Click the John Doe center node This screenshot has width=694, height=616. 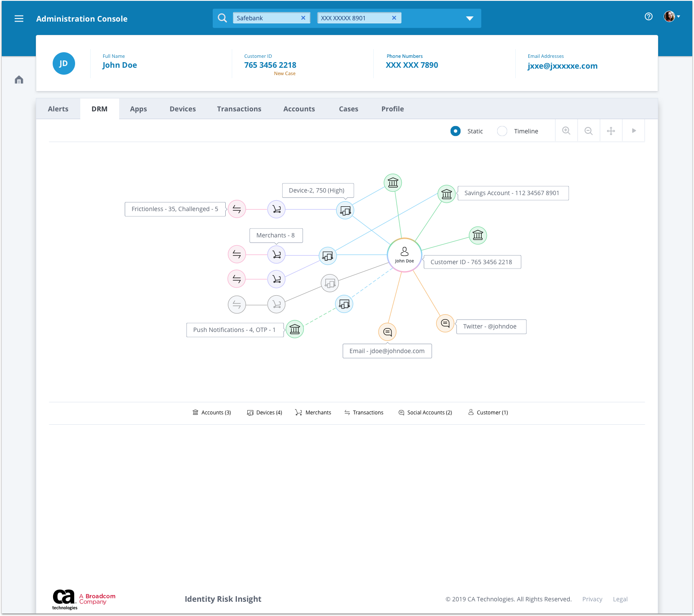click(404, 255)
